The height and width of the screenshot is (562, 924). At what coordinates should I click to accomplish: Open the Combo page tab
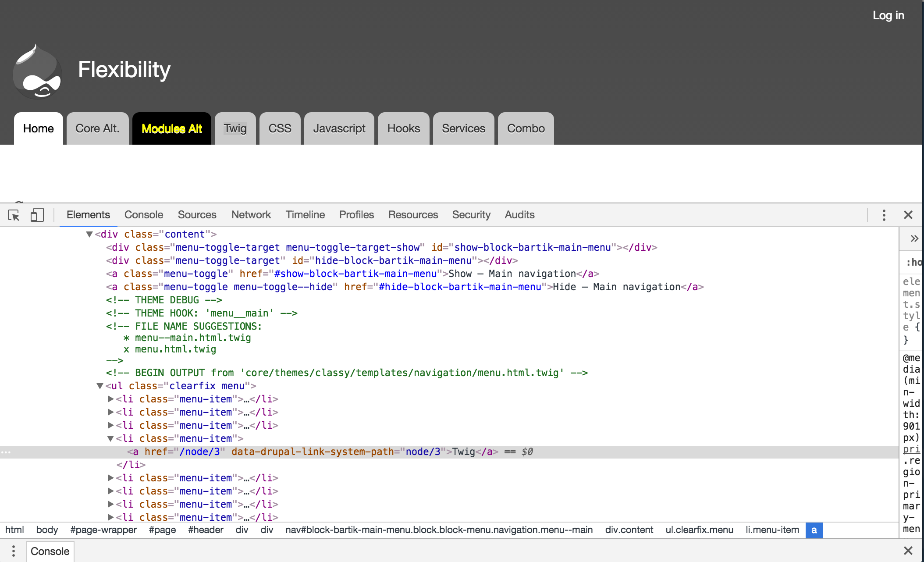click(526, 128)
